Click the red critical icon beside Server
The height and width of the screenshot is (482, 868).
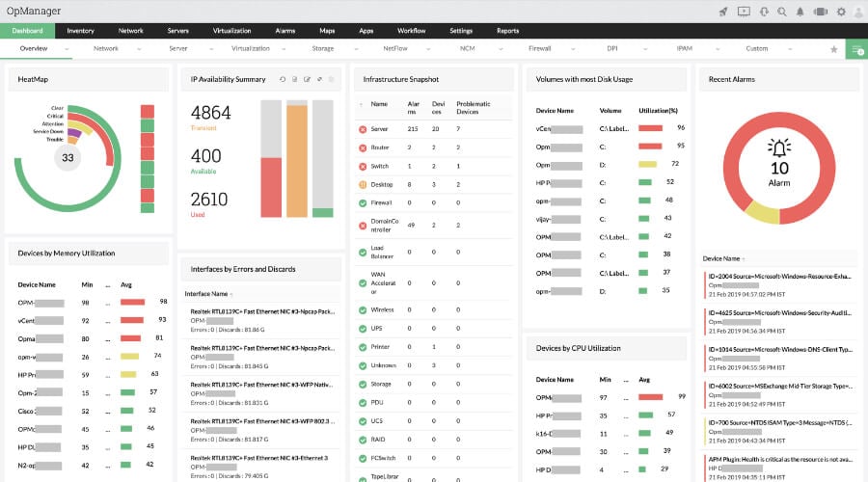(363, 129)
